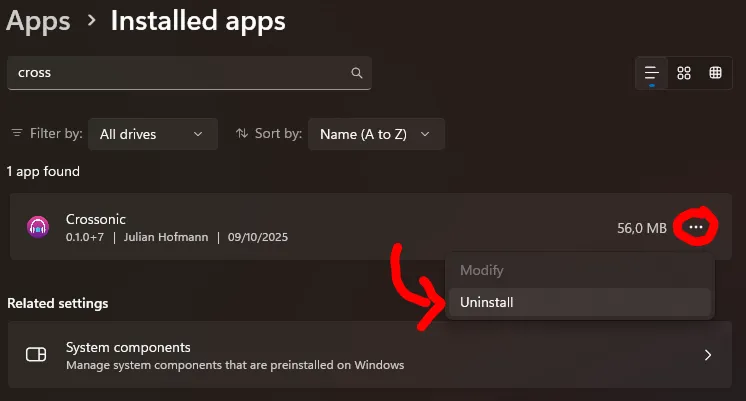This screenshot has height=401, width=746.
Task: Click the Crossonic app icon
Action: [38, 227]
